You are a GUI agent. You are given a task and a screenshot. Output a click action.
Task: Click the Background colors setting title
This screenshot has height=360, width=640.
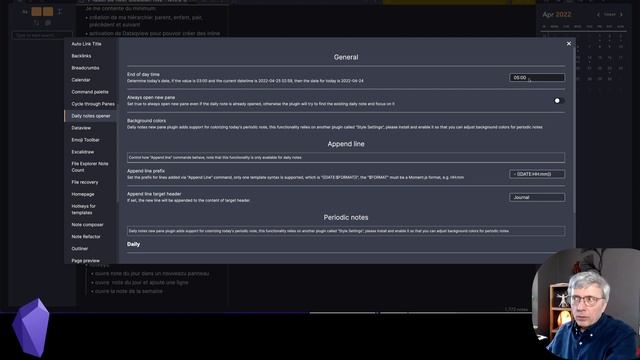[x=147, y=121]
